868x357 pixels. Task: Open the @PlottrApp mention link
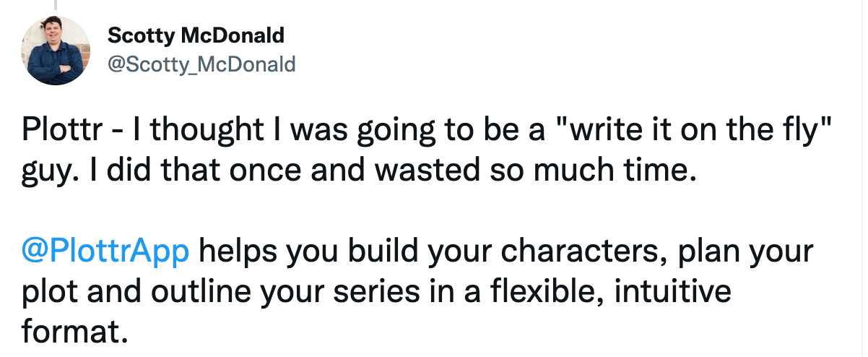[106, 251]
